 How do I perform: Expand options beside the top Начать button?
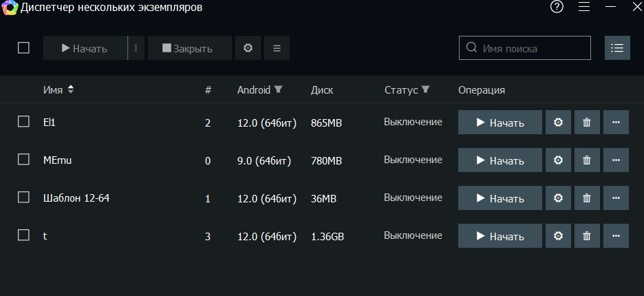click(x=136, y=48)
